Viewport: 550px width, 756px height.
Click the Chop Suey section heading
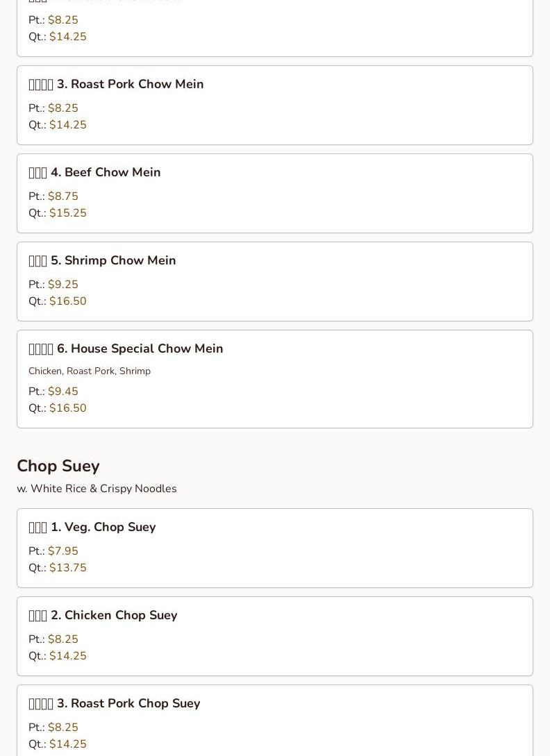[58, 466]
